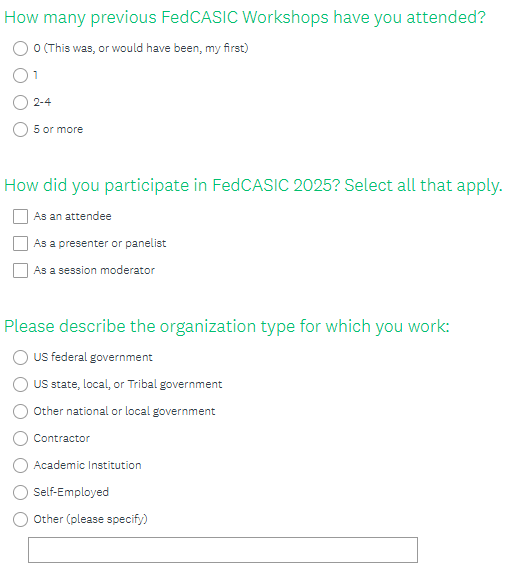Pick the 5 or more radio button
This screenshot has height=585, width=528.
tap(21, 129)
